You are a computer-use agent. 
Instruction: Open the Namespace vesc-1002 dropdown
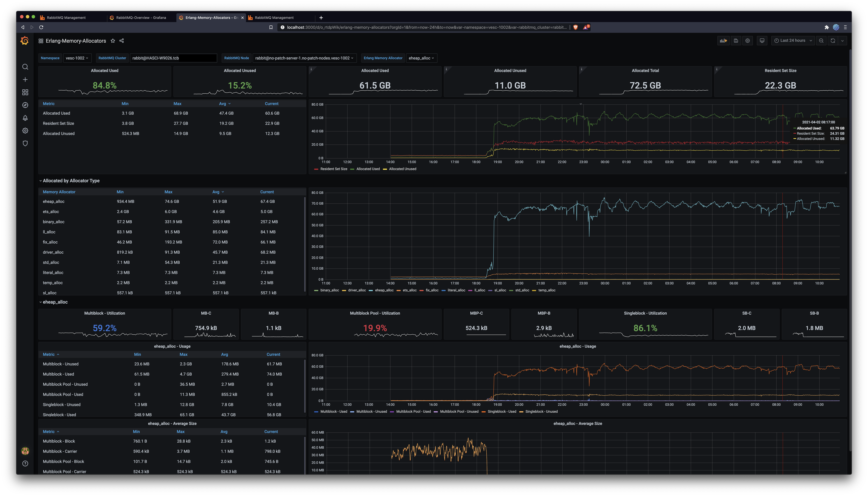(x=77, y=58)
